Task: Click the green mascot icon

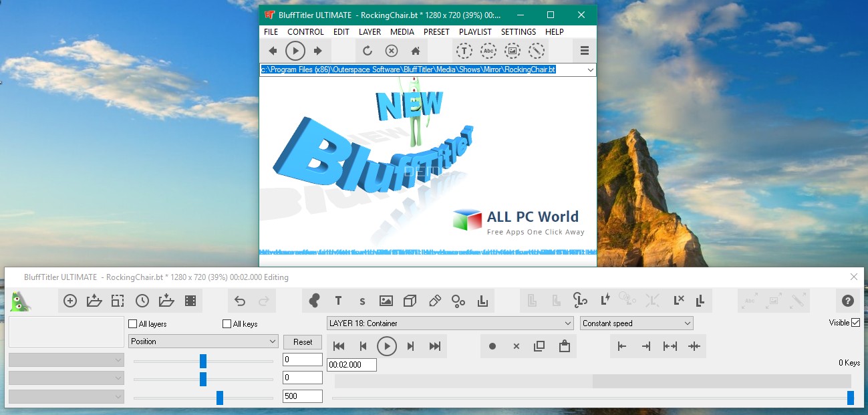Action: (20, 301)
